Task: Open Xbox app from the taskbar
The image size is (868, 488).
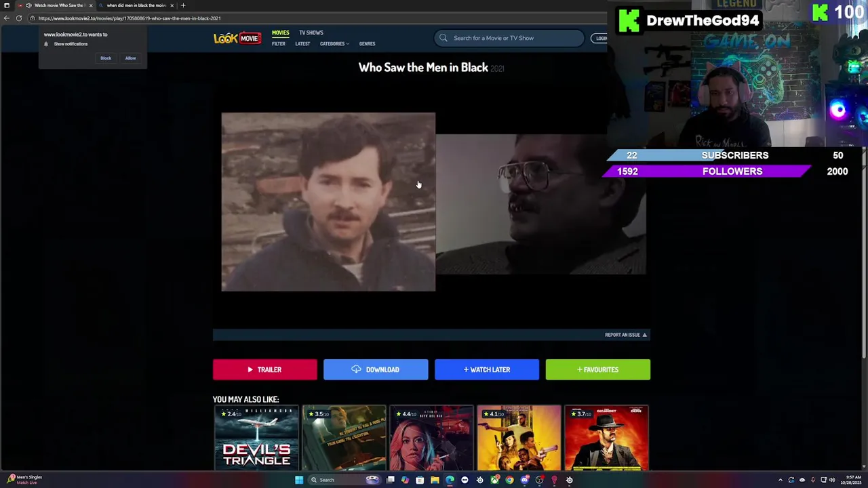Action: [494, 480]
